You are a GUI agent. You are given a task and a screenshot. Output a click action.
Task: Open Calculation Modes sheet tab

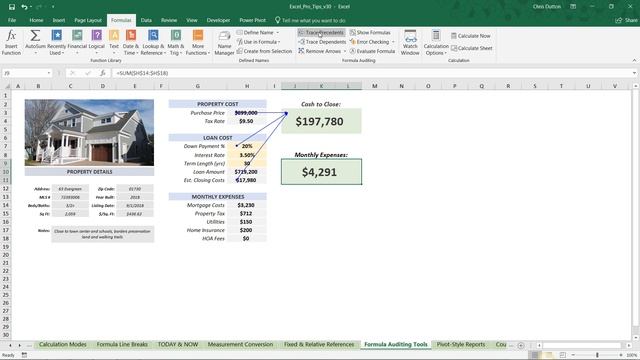tap(62, 344)
